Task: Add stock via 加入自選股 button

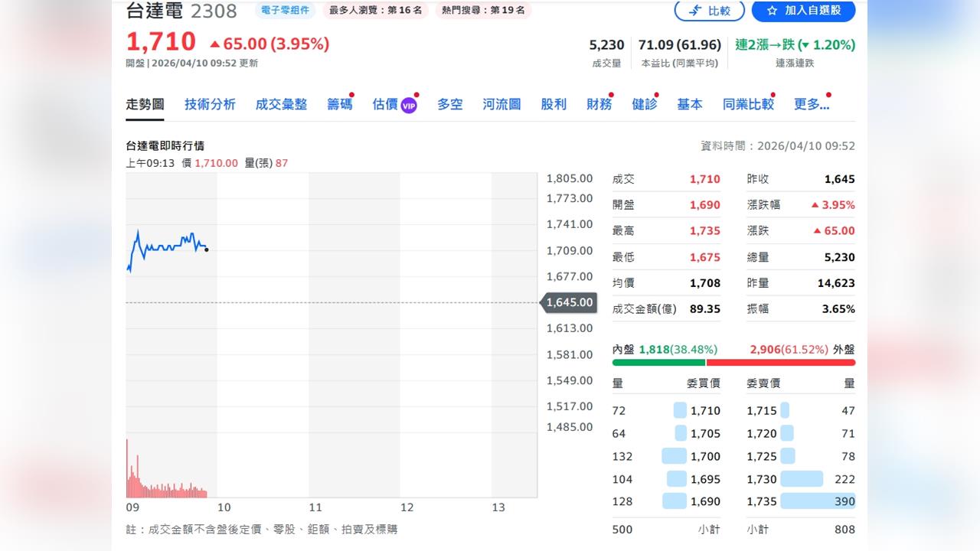Action: 803,11
